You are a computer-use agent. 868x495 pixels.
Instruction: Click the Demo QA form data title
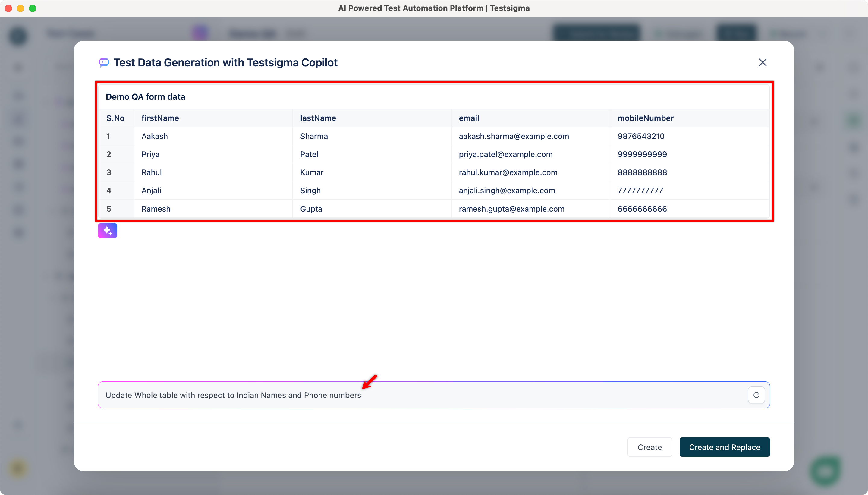pos(146,97)
